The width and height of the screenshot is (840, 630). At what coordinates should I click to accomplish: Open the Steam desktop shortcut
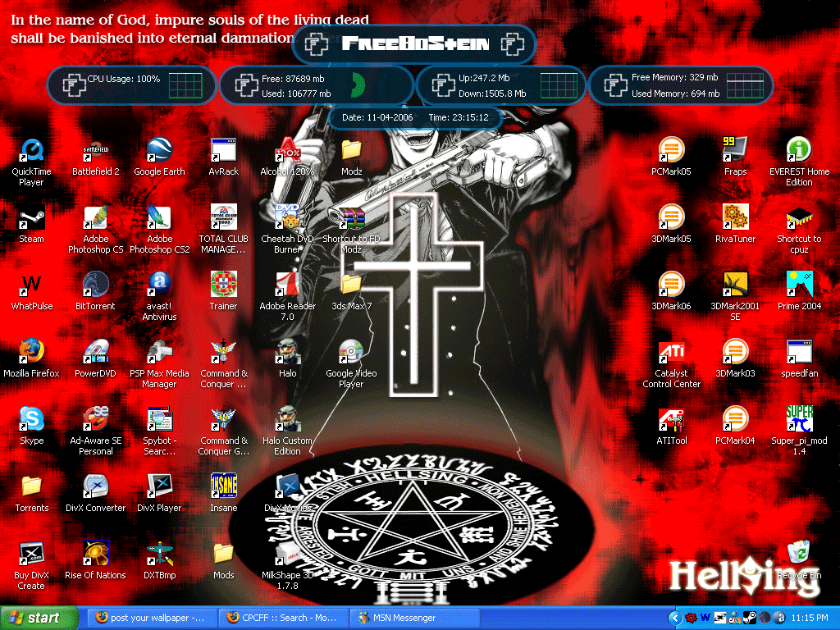(31, 218)
